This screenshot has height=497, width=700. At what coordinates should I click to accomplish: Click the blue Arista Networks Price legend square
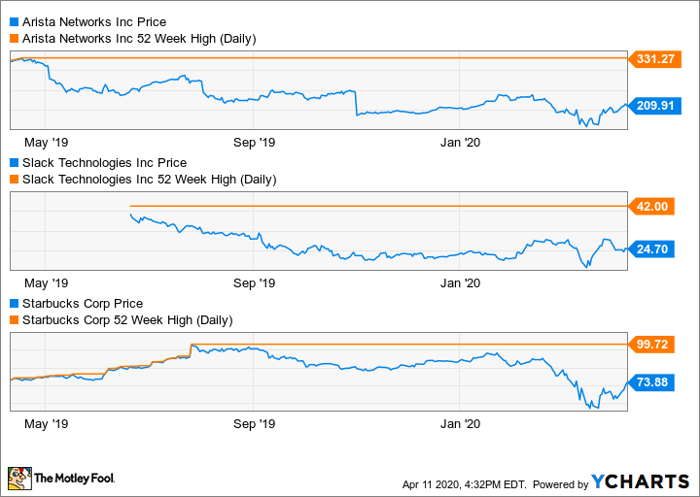[13, 21]
